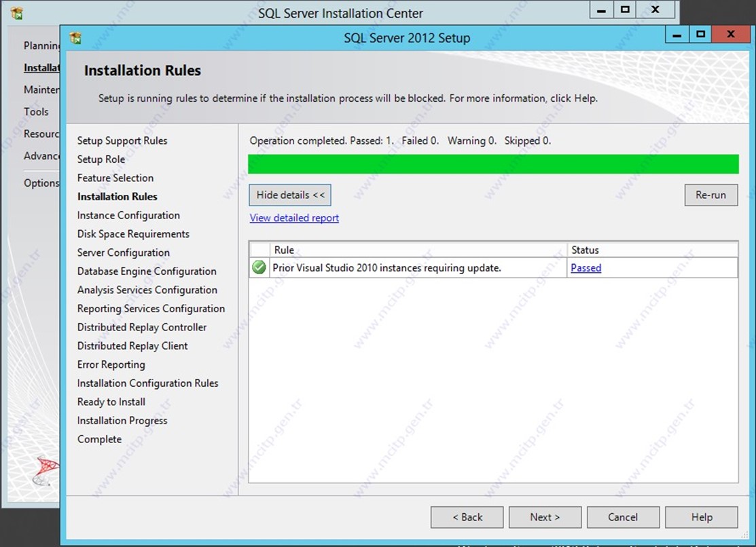The image size is (756, 547).
Task: Open the View detailed report link
Action: click(x=294, y=218)
